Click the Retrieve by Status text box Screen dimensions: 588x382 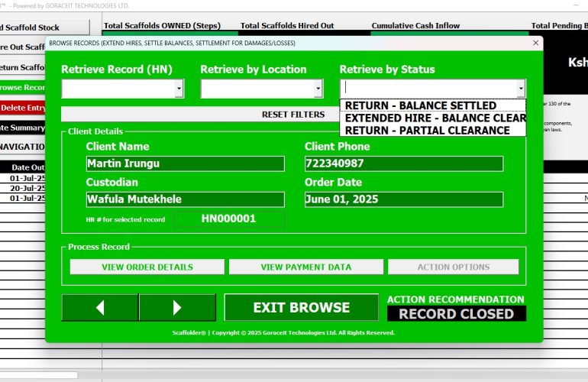point(428,89)
